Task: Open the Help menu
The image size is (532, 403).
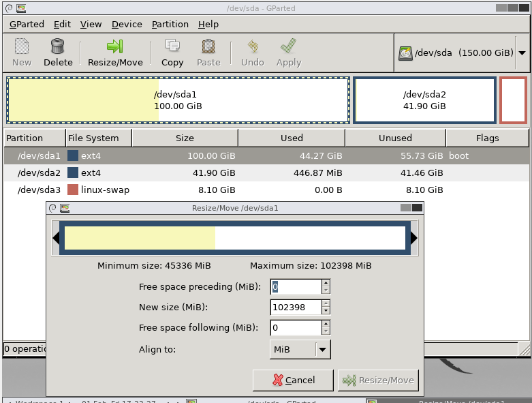Action: [x=208, y=25]
